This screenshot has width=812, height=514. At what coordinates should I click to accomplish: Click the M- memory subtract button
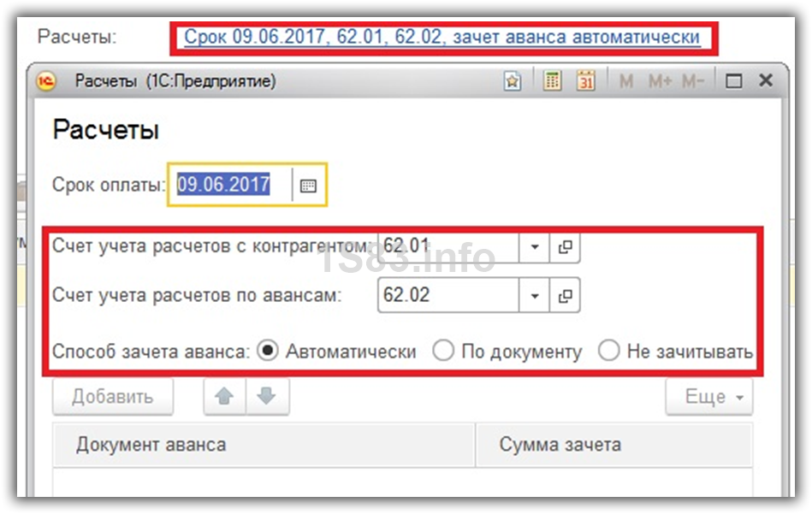point(693,81)
